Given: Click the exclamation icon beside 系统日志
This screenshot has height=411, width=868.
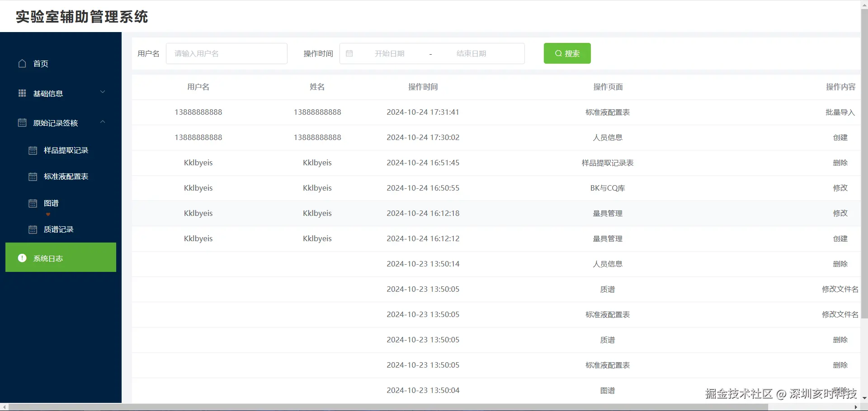Looking at the screenshot, I should [22, 258].
